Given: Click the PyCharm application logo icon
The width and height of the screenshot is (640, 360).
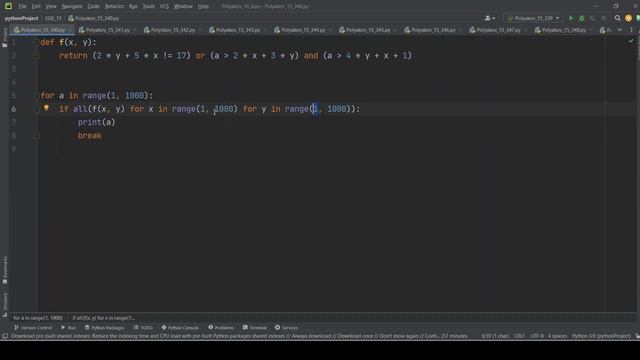Looking at the screenshot, I should click(8, 6).
